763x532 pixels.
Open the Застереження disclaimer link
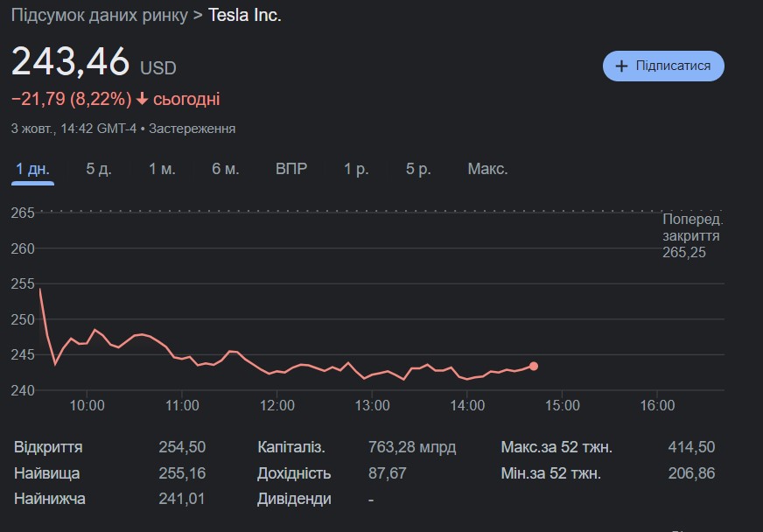192,129
